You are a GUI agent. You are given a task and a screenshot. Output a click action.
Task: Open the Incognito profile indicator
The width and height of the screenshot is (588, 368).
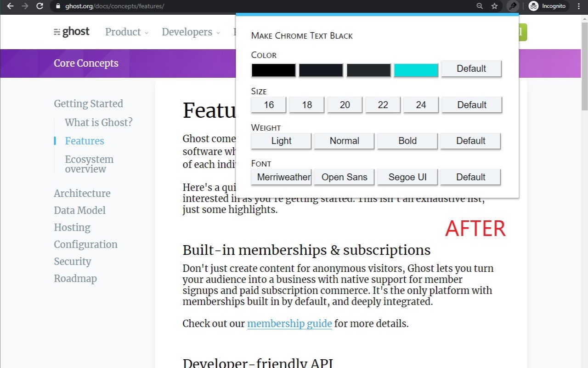(x=548, y=6)
